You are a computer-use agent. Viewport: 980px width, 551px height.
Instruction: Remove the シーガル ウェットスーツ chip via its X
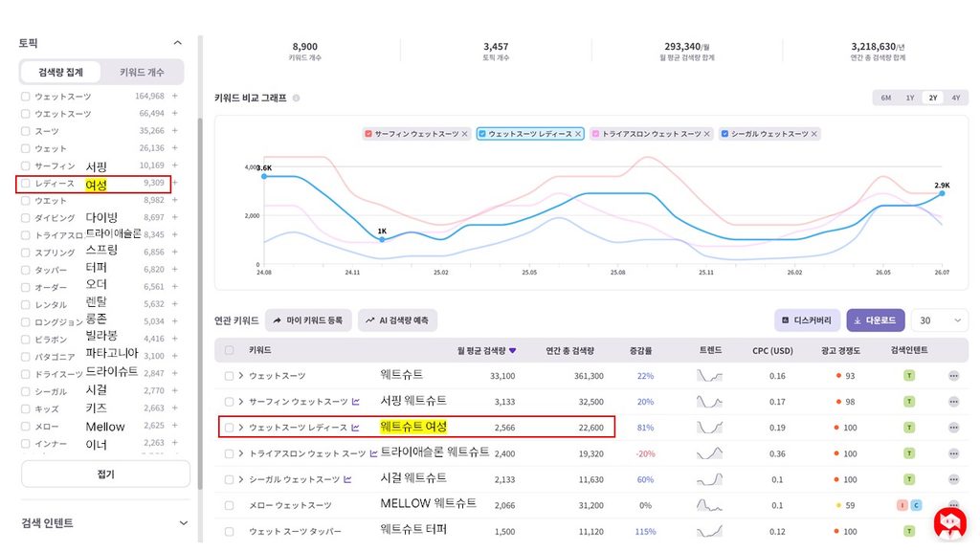[x=814, y=134]
